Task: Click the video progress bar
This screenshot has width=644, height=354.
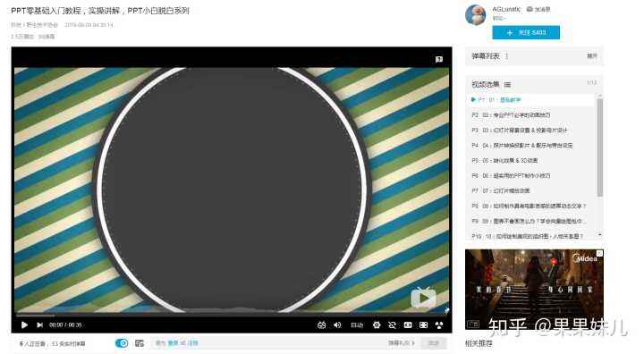Action: pyautogui.click(x=232, y=316)
